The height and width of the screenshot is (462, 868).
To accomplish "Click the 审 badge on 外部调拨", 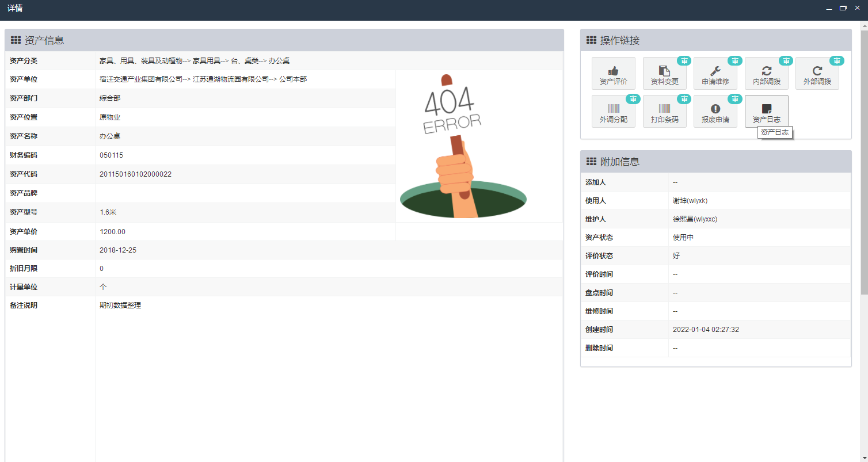I will click(x=837, y=61).
